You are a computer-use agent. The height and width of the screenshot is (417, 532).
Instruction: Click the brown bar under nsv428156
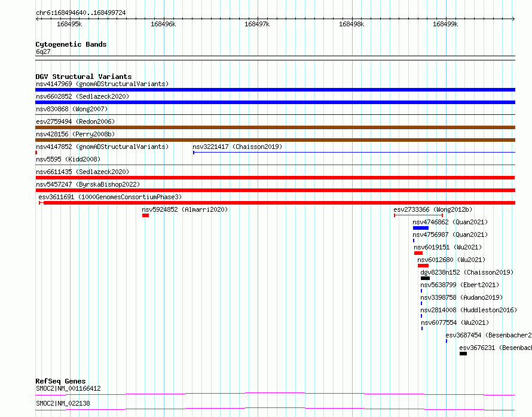(x=275, y=140)
